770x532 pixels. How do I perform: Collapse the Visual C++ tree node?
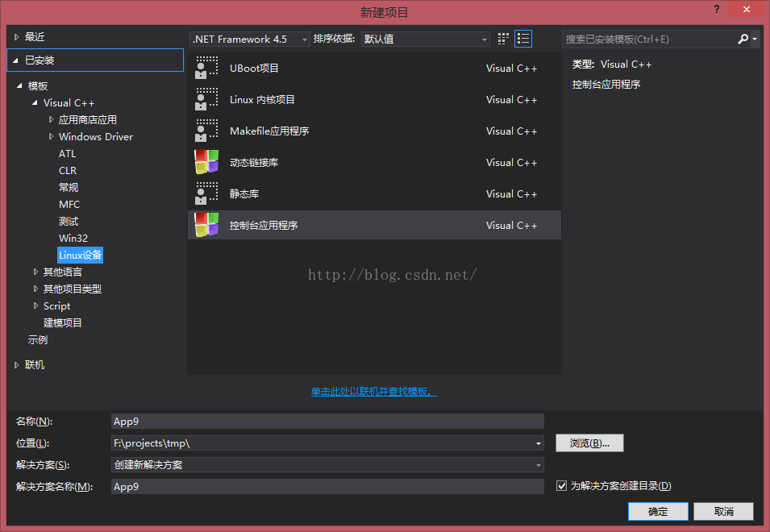(x=35, y=102)
